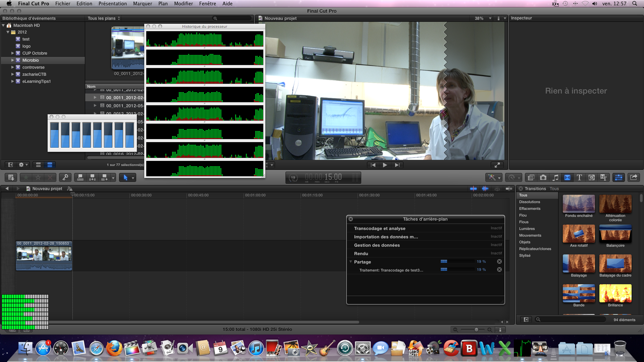Open Spotlight search in menu bar

[635, 3]
